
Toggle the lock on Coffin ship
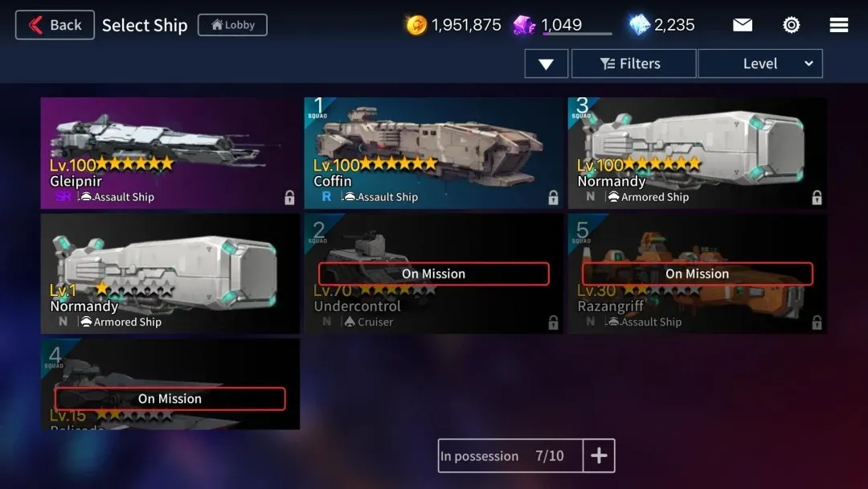point(553,197)
